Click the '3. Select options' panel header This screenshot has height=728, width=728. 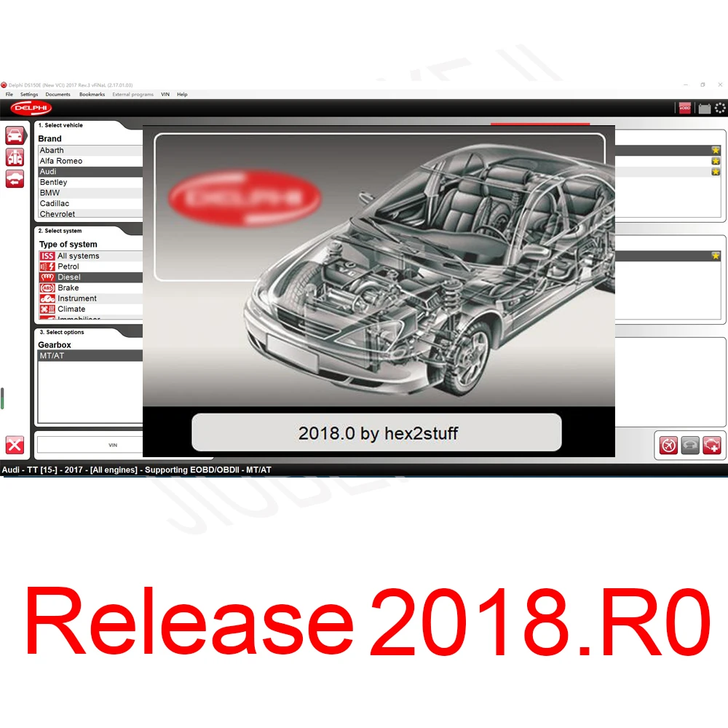pos(62,333)
